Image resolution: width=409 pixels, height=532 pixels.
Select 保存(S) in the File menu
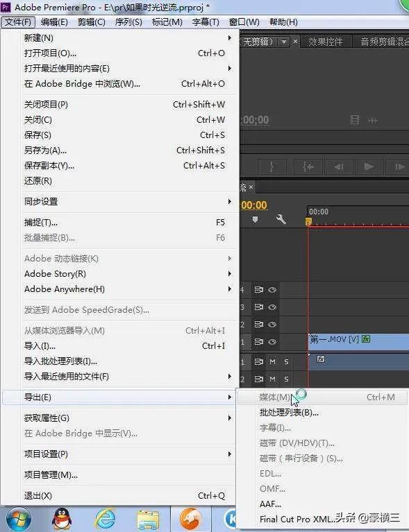[x=128, y=135]
